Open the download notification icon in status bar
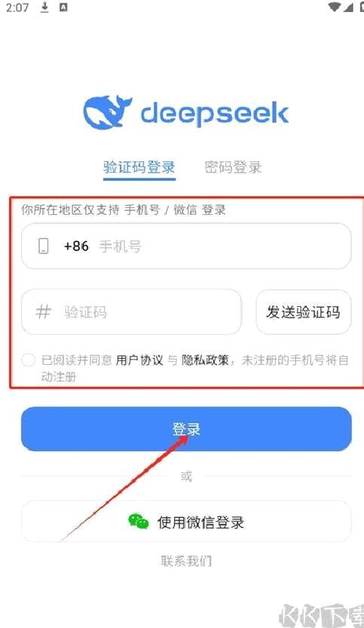 44,8
